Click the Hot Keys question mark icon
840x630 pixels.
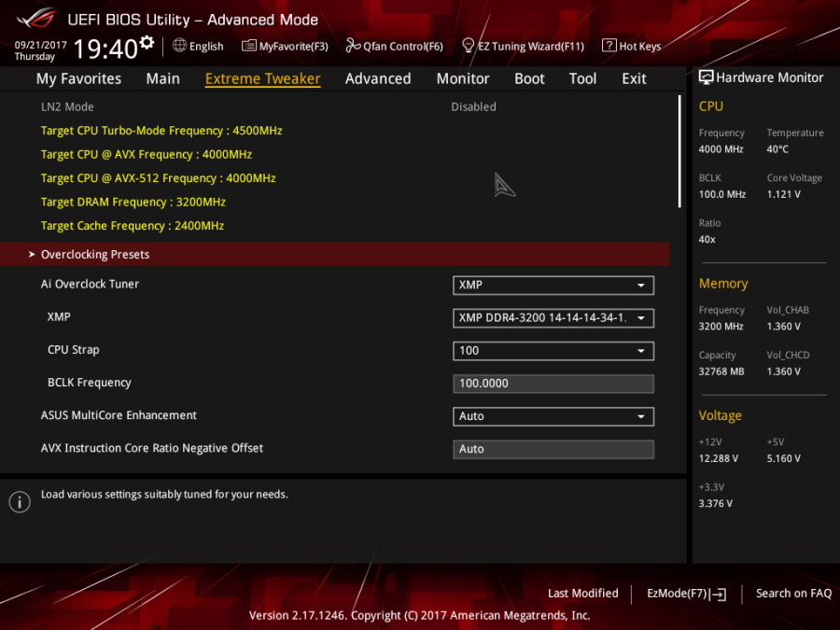pyautogui.click(x=609, y=46)
